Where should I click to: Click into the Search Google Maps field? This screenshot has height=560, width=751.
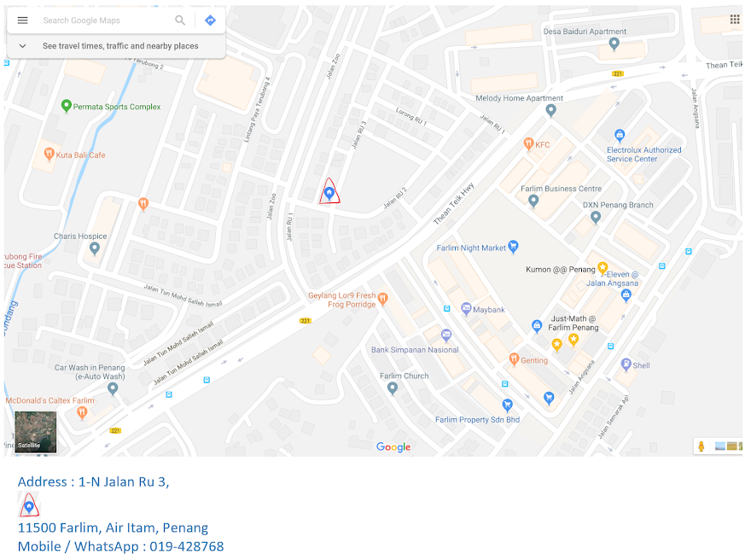(x=105, y=20)
